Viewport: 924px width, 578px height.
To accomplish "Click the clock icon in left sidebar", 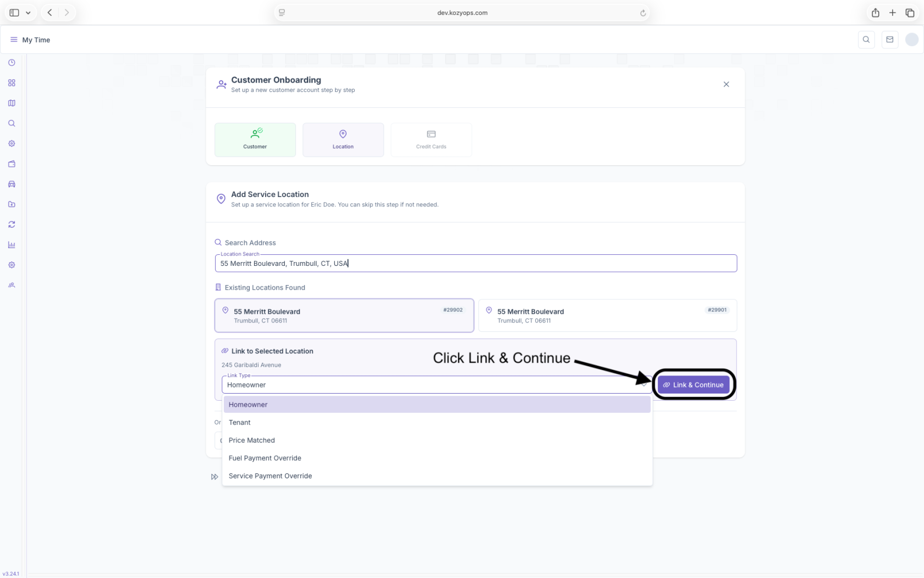I will 12,63.
